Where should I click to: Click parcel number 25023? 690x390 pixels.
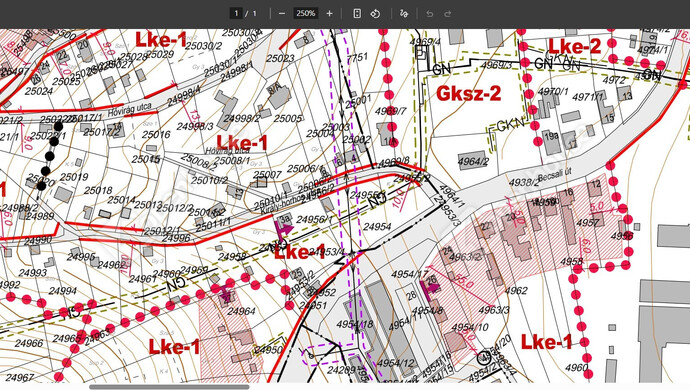280,58
